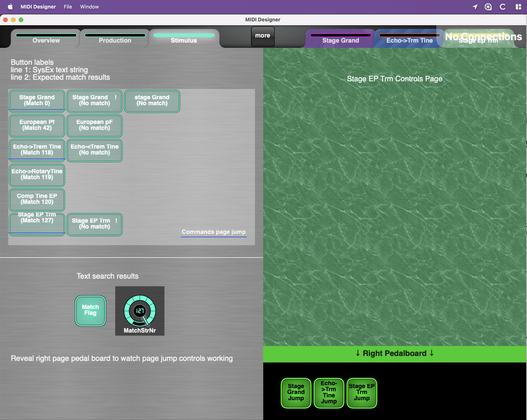Click the 'Text search results' heading
This screenshot has height=420, width=527.
pyautogui.click(x=107, y=276)
